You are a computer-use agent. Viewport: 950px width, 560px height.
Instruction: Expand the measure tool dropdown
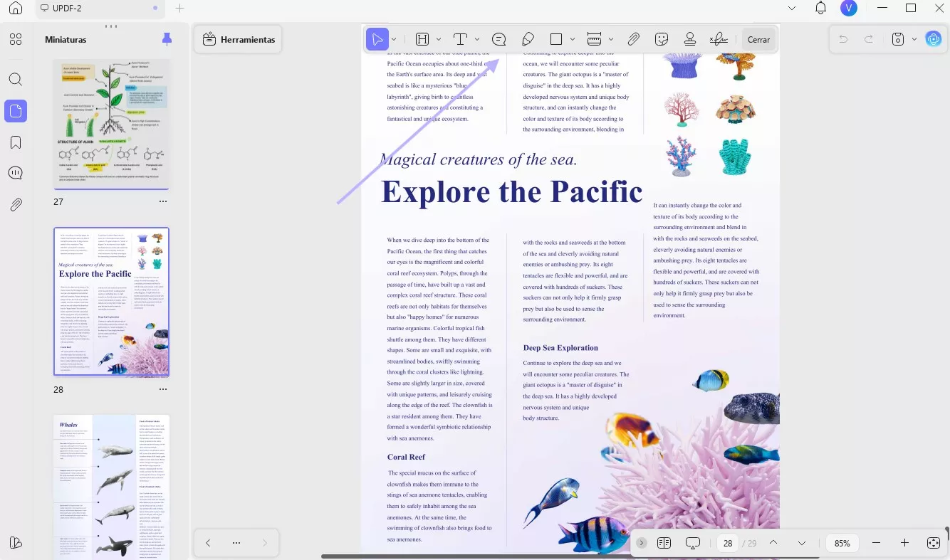[612, 39]
